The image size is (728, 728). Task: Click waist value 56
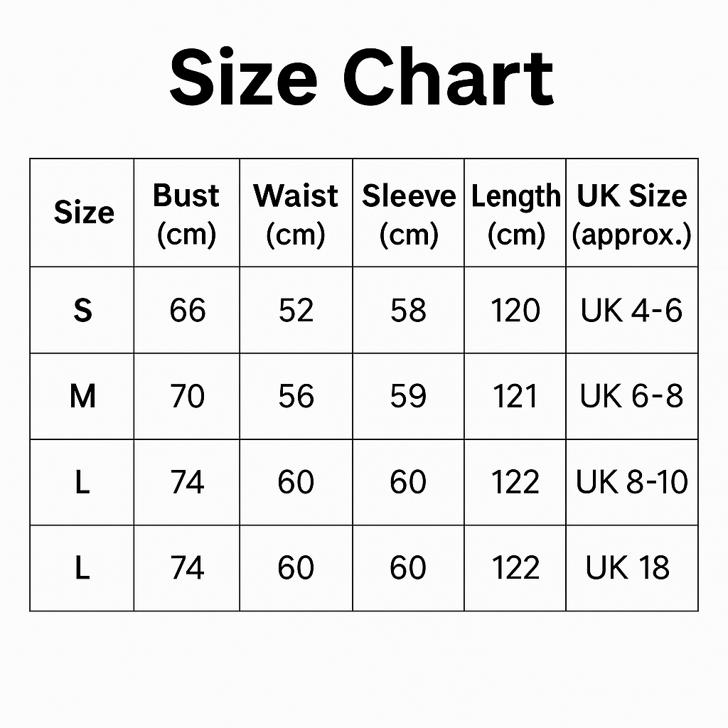coord(296,397)
